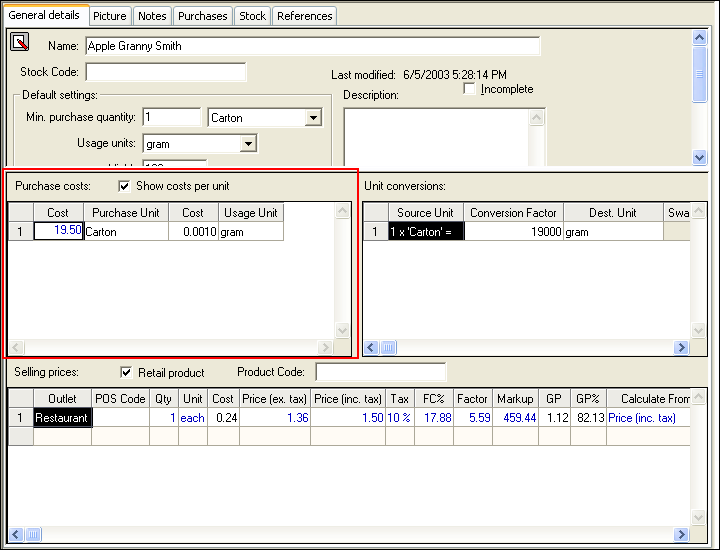The image size is (720, 550).
Task: Click the Dest. Unit column header
Action: (x=613, y=213)
